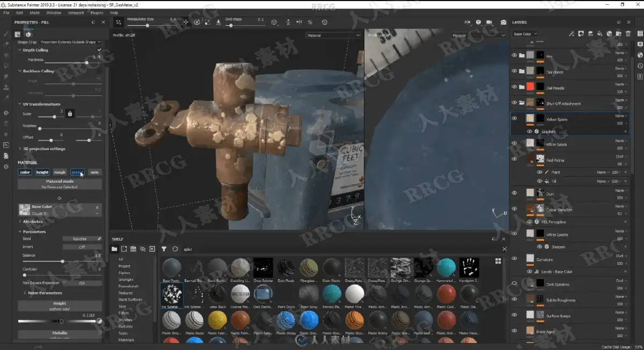The image size is (644, 350).
Task: Collapse the UV transformations section
Action: click(20, 104)
